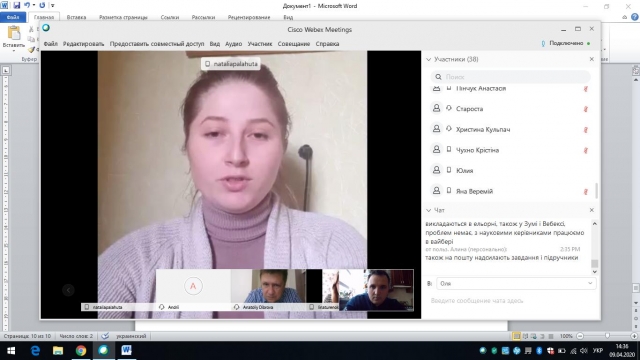The height and width of the screenshot is (360, 640).
Task: Click headset icon next to Христина Кульпач
Action: point(449,129)
